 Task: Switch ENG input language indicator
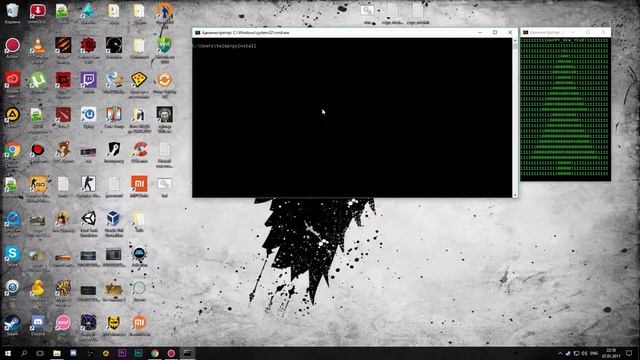tap(594, 353)
